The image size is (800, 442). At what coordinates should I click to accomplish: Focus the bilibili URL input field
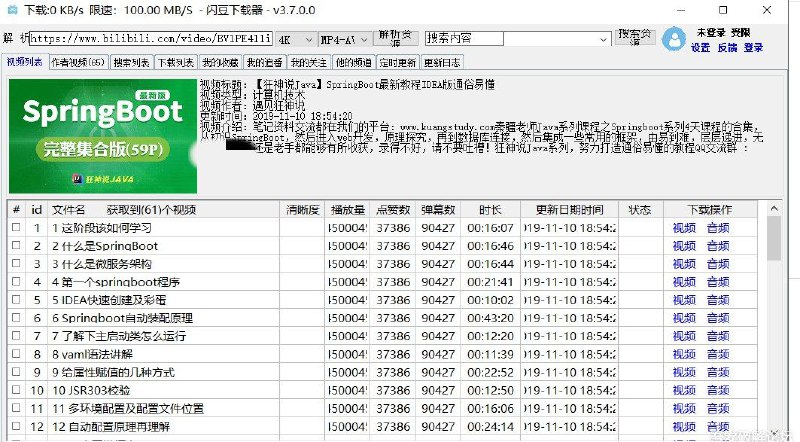(x=151, y=39)
